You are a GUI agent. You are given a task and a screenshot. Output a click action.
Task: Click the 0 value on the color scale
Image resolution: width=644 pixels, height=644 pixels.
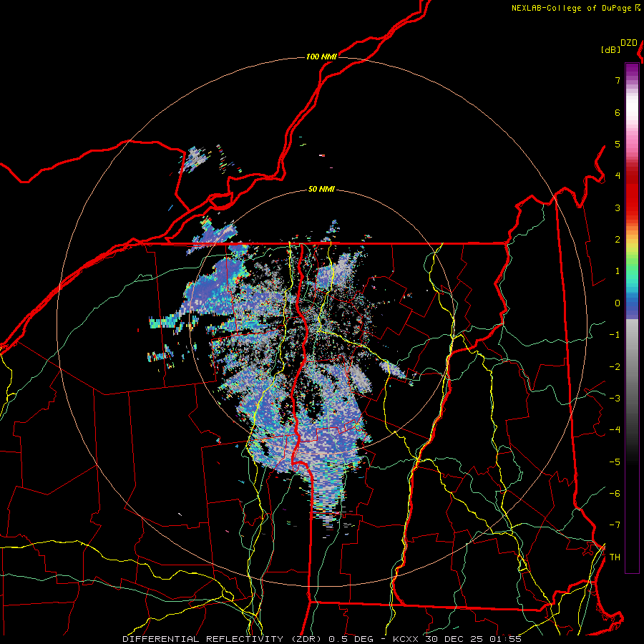(x=618, y=303)
